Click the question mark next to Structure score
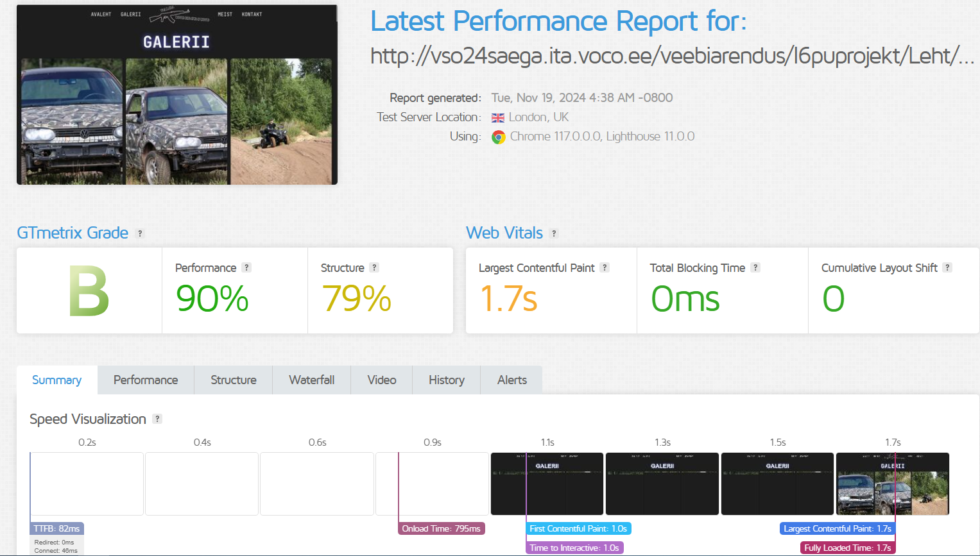 point(374,267)
